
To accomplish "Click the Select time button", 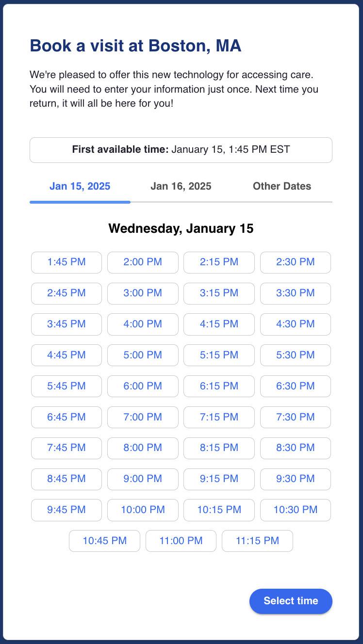I will (x=291, y=601).
